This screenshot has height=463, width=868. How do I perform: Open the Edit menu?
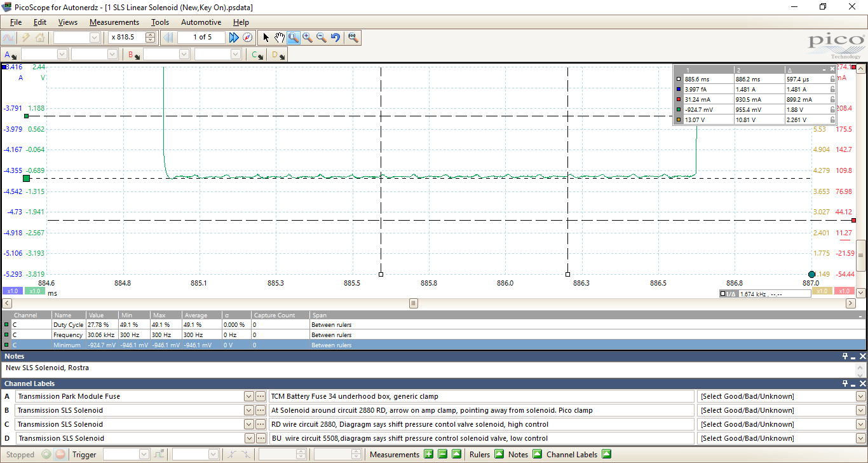coord(40,22)
